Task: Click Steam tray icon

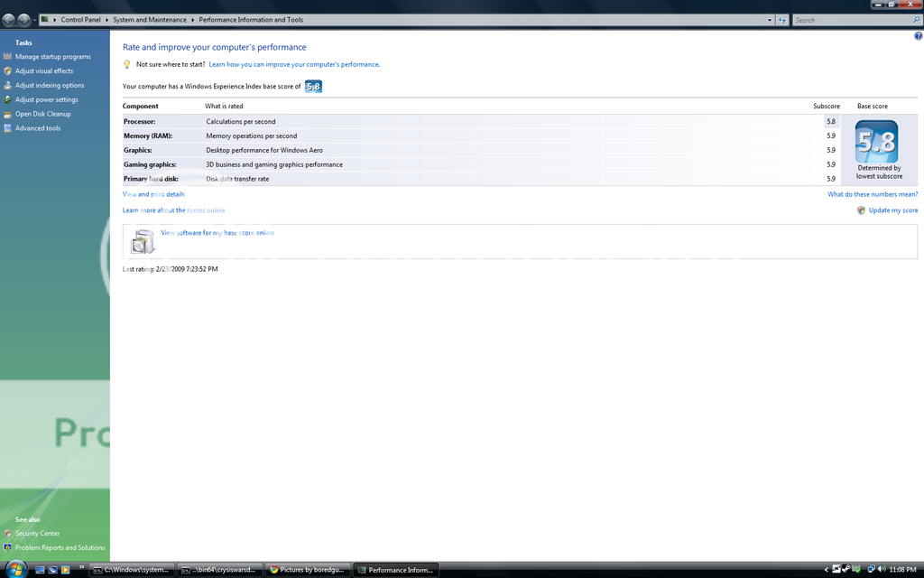Action: [846, 569]
